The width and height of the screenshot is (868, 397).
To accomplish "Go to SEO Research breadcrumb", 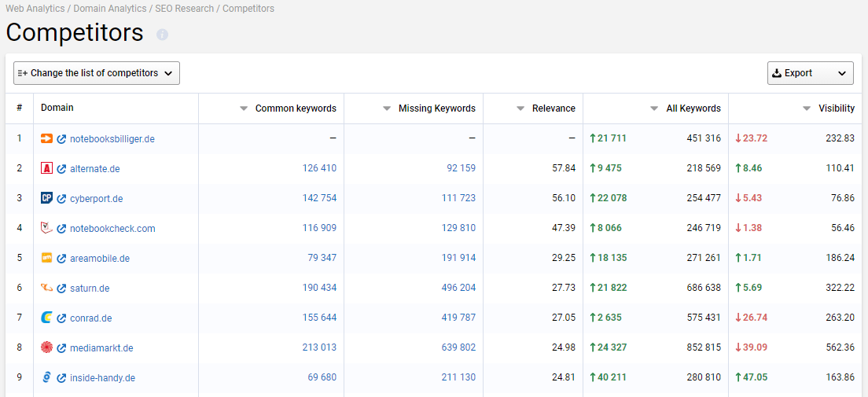I will tap(184, 9).
